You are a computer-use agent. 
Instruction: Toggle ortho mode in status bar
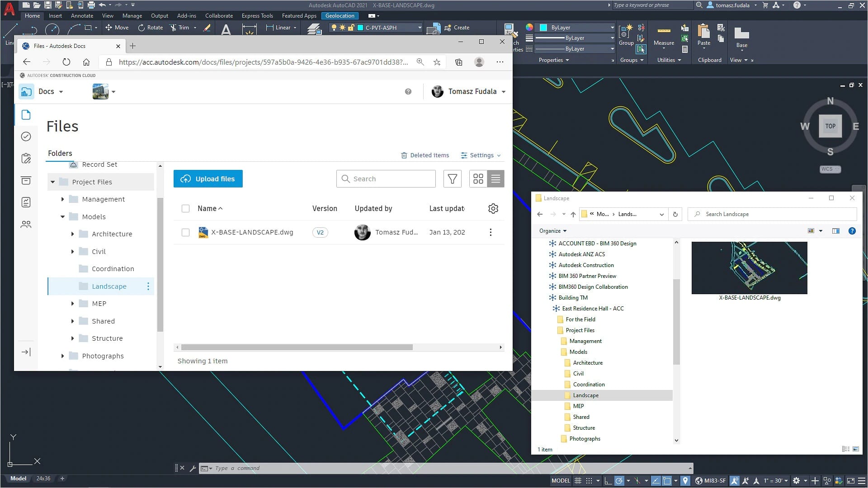608,480
